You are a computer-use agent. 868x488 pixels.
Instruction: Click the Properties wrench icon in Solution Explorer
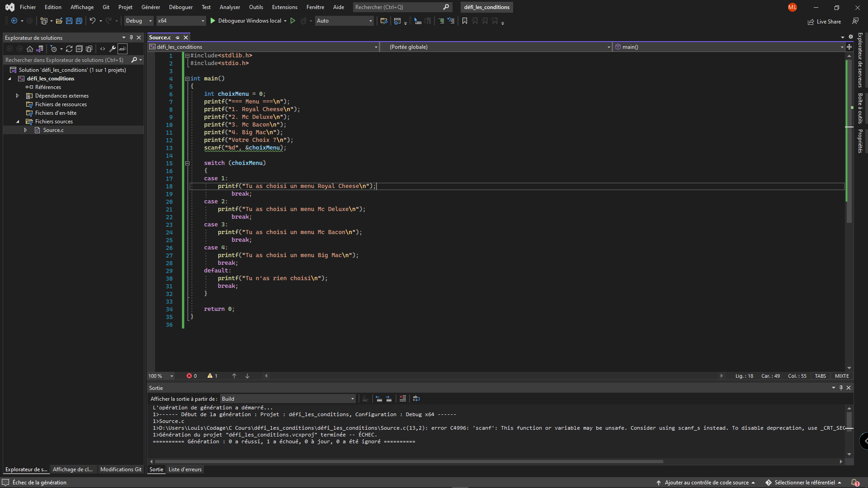click(113, 49)
